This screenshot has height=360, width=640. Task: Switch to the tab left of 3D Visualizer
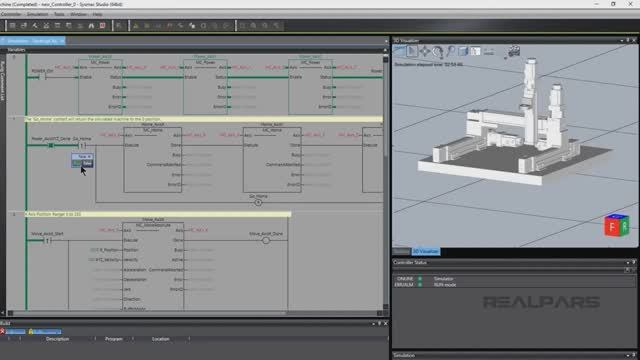401,251
